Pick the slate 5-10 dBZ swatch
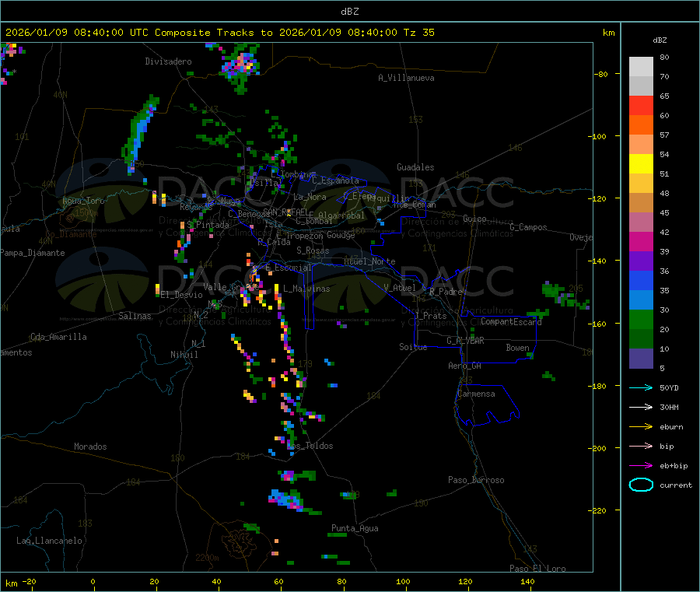The height and width of the screenshot is (592, 700). point(641,359)
